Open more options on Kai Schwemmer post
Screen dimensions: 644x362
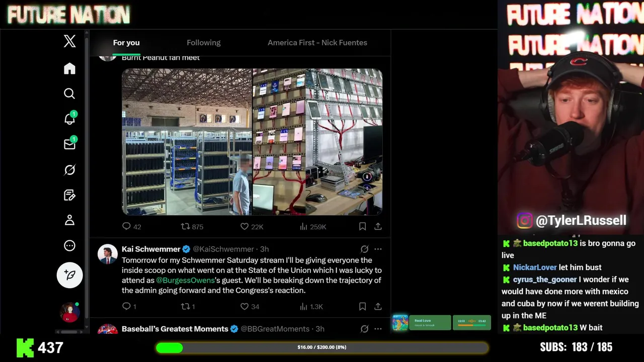378,249
